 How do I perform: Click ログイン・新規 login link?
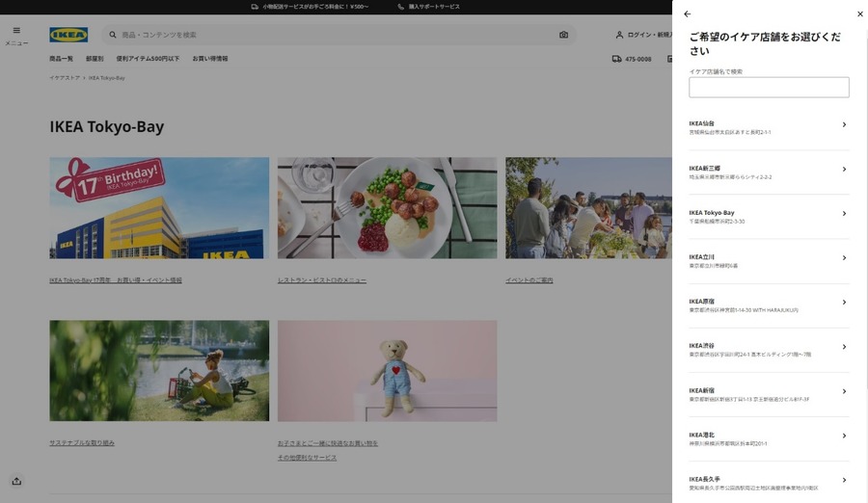click(650, 35)
